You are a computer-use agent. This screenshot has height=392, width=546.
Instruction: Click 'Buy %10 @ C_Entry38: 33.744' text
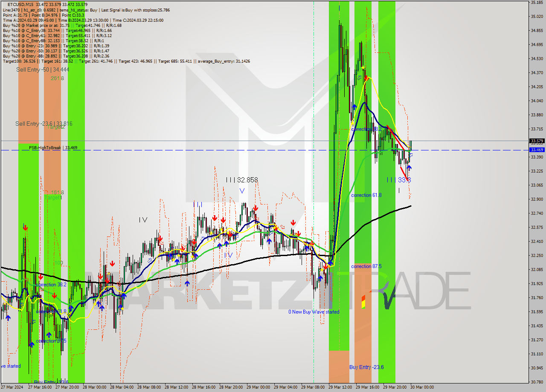(31, 30)
